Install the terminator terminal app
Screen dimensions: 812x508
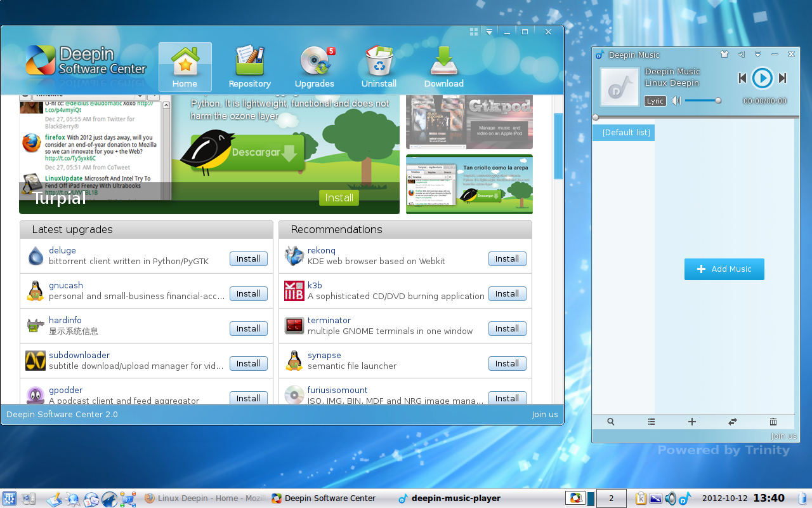click(x=507, y=328)
